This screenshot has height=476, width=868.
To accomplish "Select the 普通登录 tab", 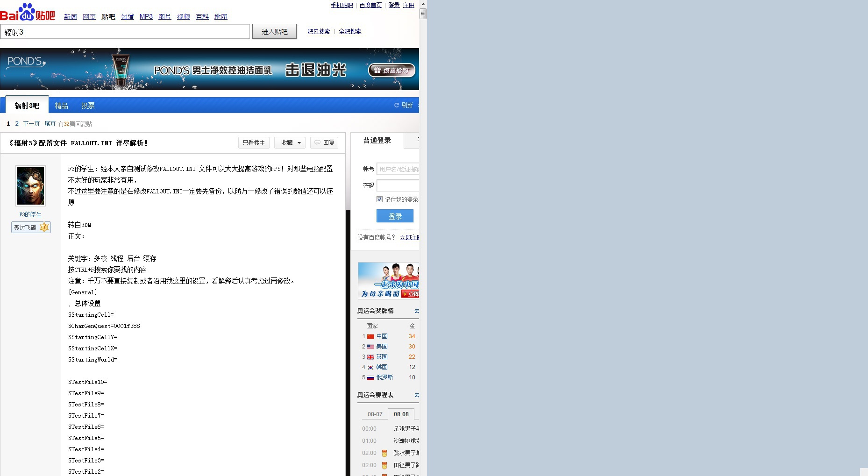I will (377, 140).
